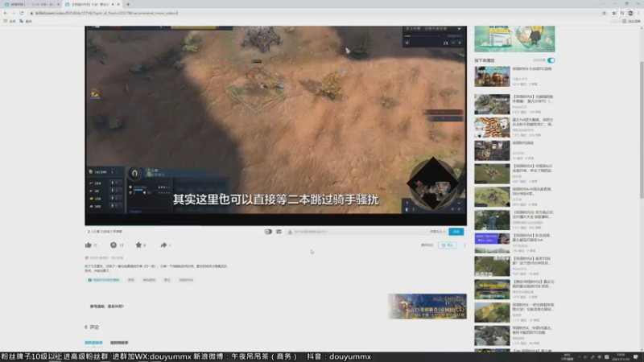Viewport: 644px width, 362px height.
Task: Open the sixth recommended video thumbnail
Action: (x=492, y=197)
